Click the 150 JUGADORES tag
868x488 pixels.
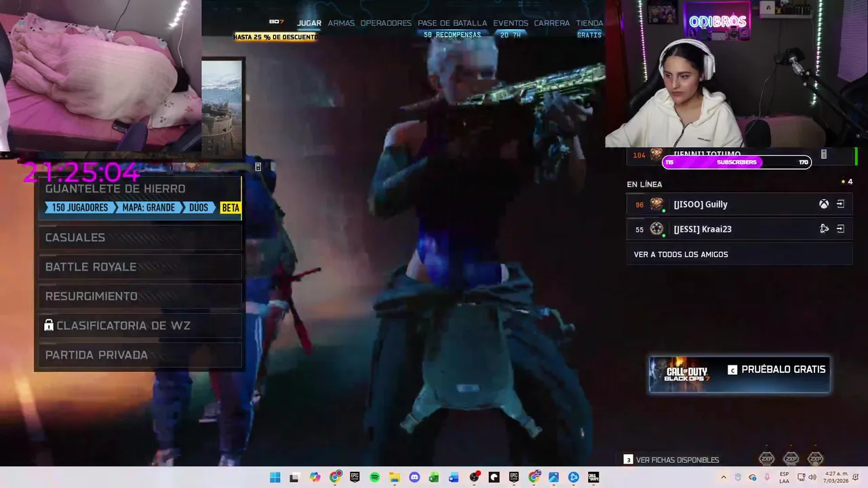pos(80,207)
